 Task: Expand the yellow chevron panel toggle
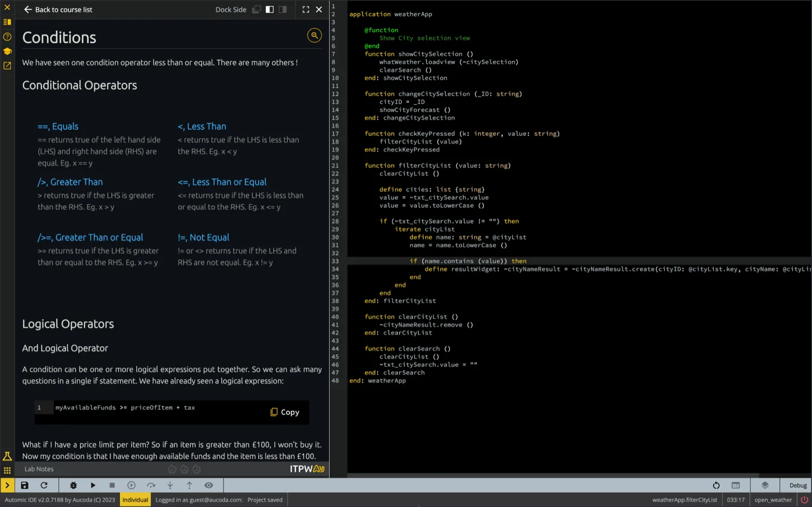[7, 485]
